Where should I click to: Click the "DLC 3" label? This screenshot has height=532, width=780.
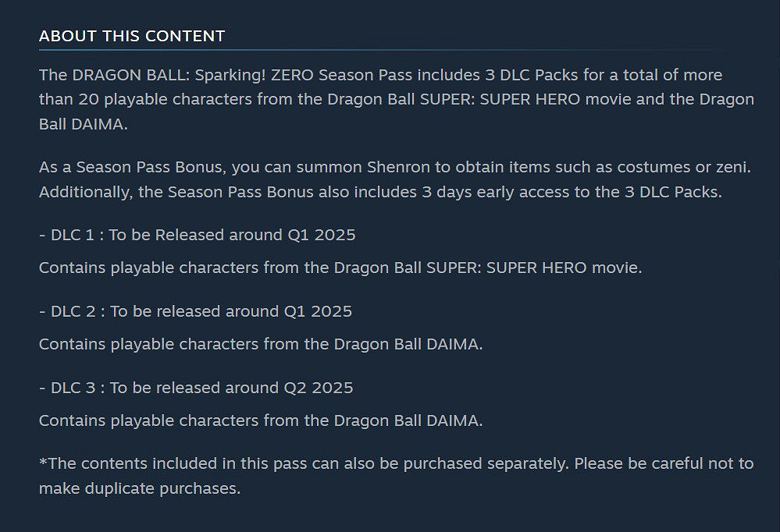pyautogui.click(x=75, y=388)
